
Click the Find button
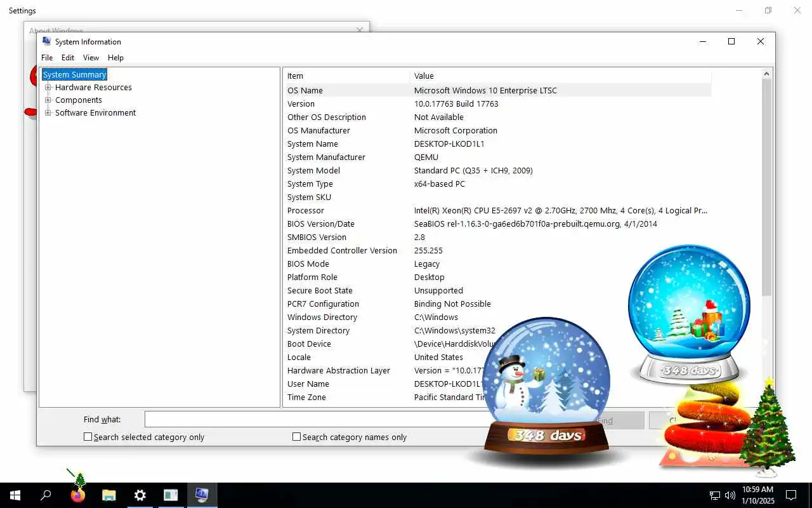606,420
